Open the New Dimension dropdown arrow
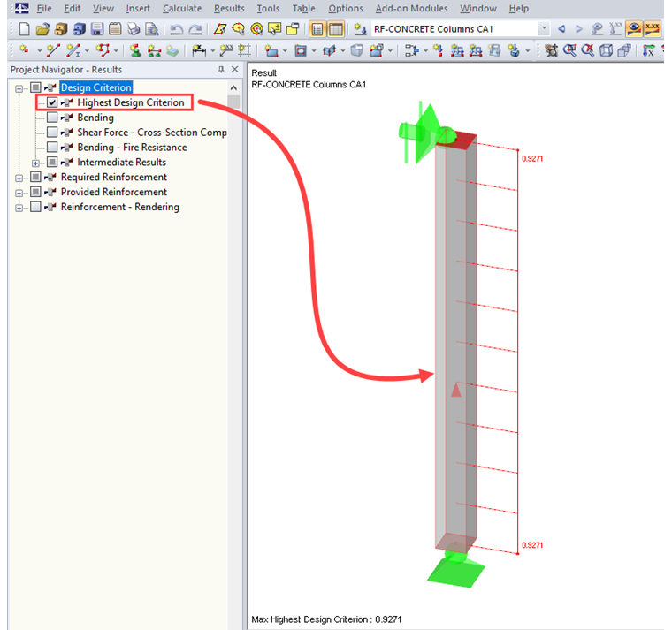Screen dimensions: 672x630 (x=212, y=51)
